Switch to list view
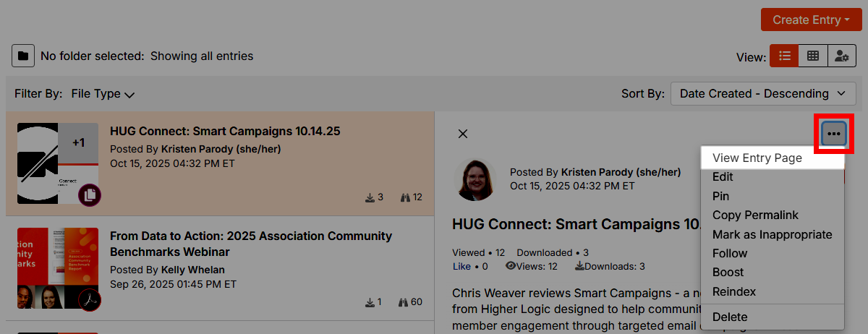The image size is (868, 334). (x=784, y=56)
